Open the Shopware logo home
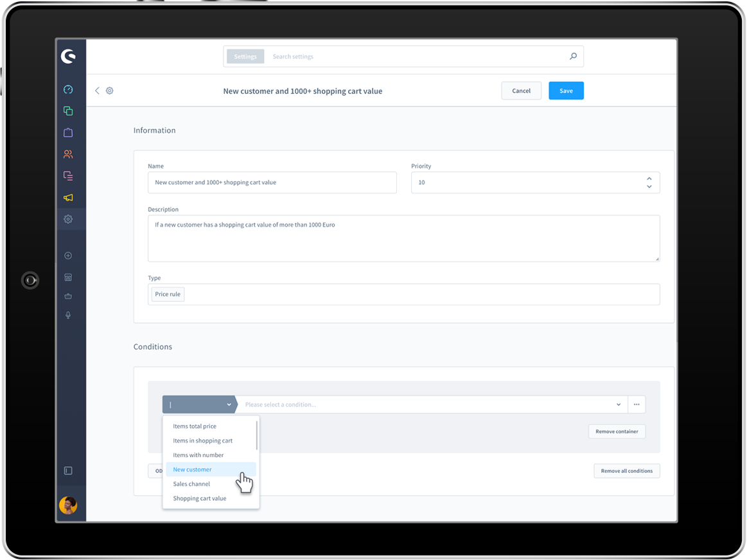 tap(68, 56)
